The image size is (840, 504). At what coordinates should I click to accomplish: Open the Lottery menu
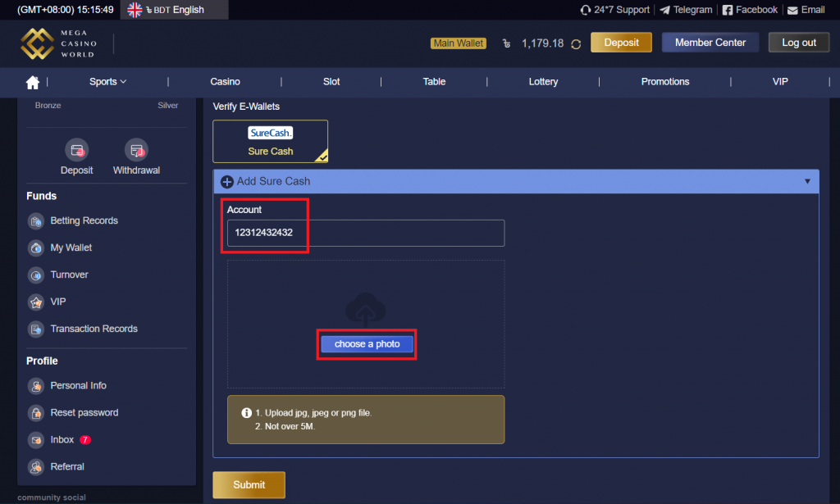(543, 81)
